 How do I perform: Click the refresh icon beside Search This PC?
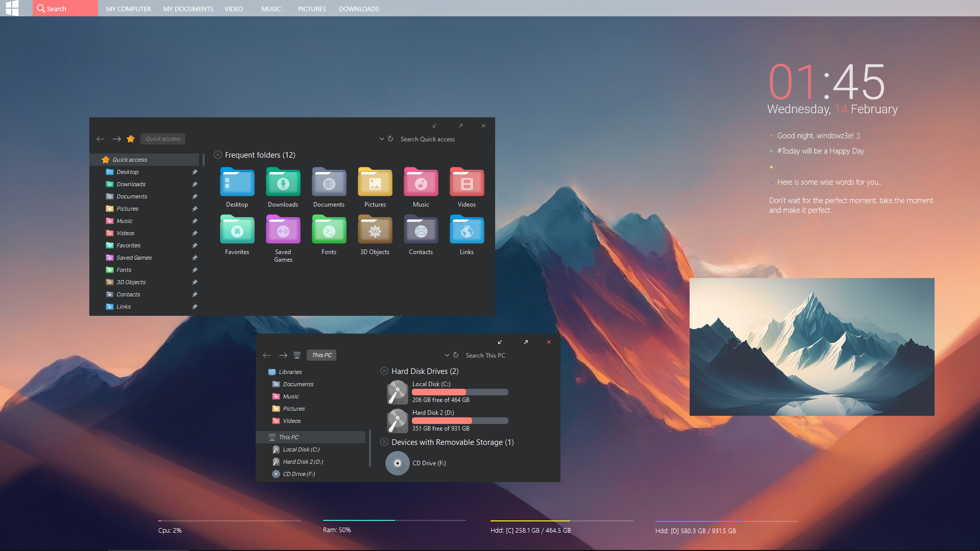click(x=455, y=355)
